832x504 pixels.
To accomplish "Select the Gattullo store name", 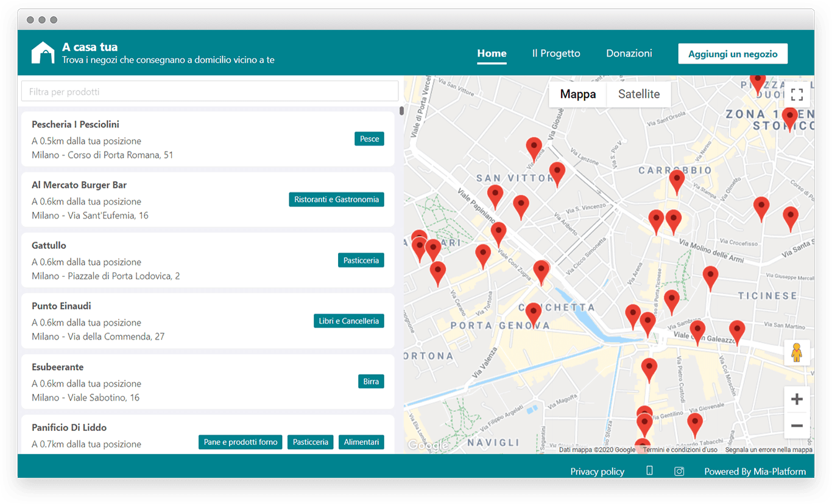I will [49, 245].
